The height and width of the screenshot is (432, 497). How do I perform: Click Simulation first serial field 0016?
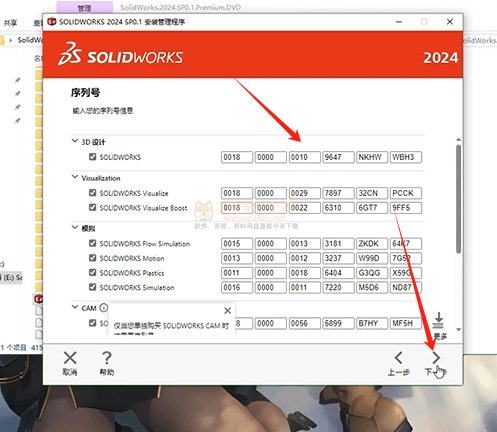point(237,287)
